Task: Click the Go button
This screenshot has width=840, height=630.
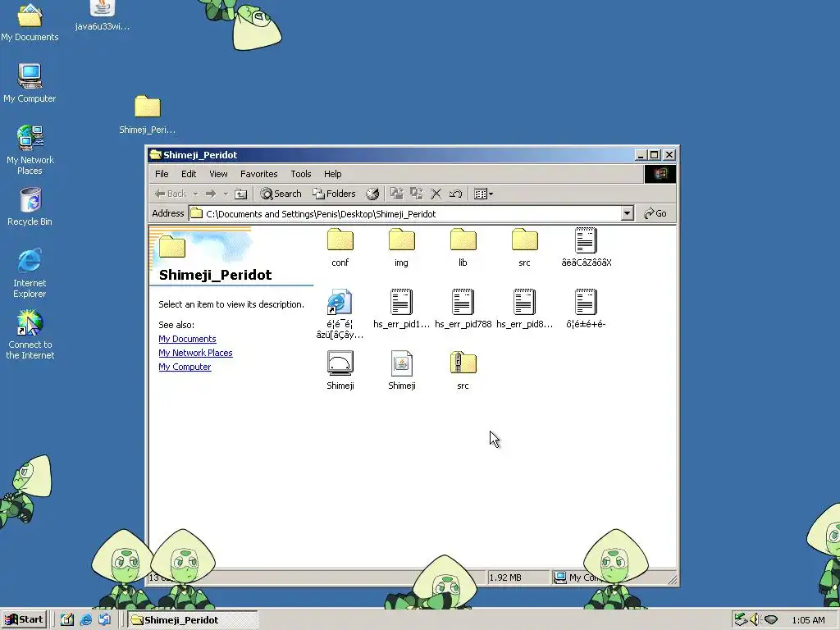Action: tap(655, 214)
